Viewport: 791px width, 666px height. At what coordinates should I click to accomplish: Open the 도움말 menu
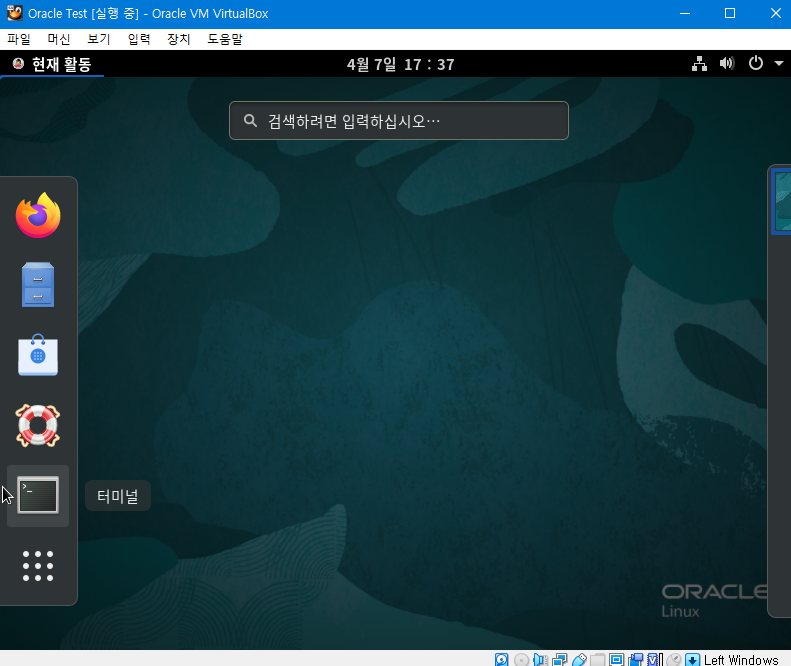225,39
